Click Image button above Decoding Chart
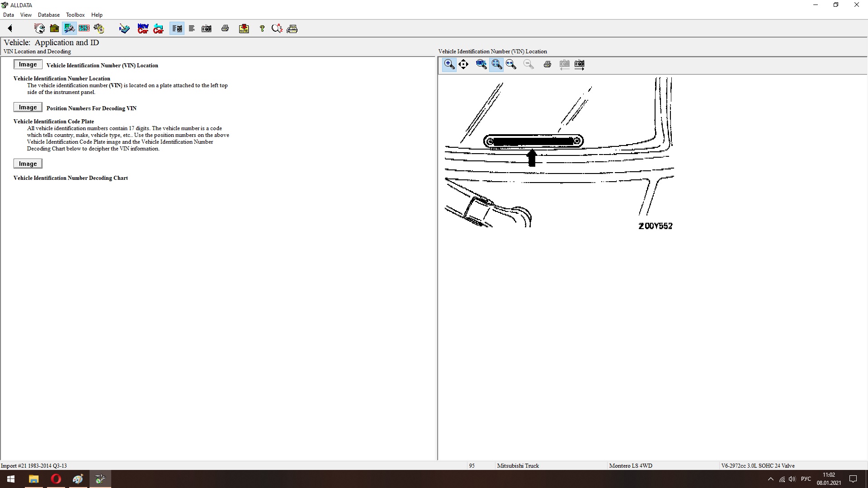This screenshot has height=488, width=868. tap(28, 164)
